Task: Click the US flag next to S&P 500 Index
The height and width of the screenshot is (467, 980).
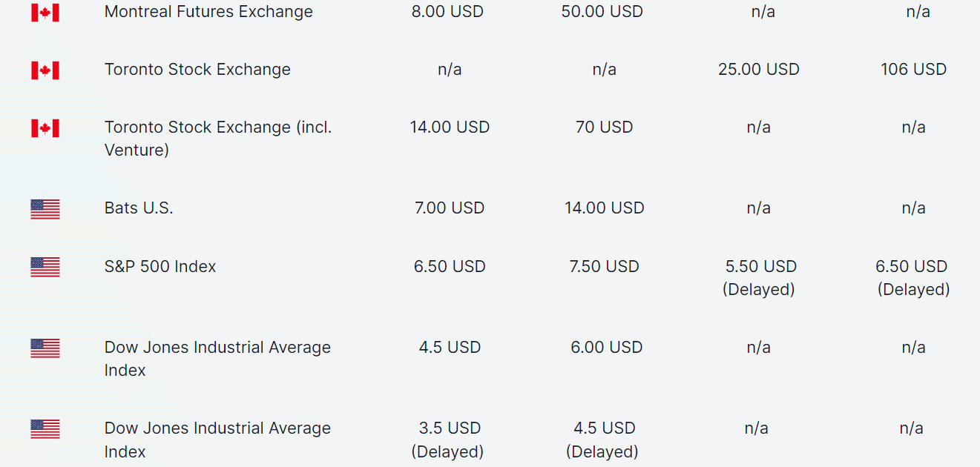Action: (x=45, y=267)
